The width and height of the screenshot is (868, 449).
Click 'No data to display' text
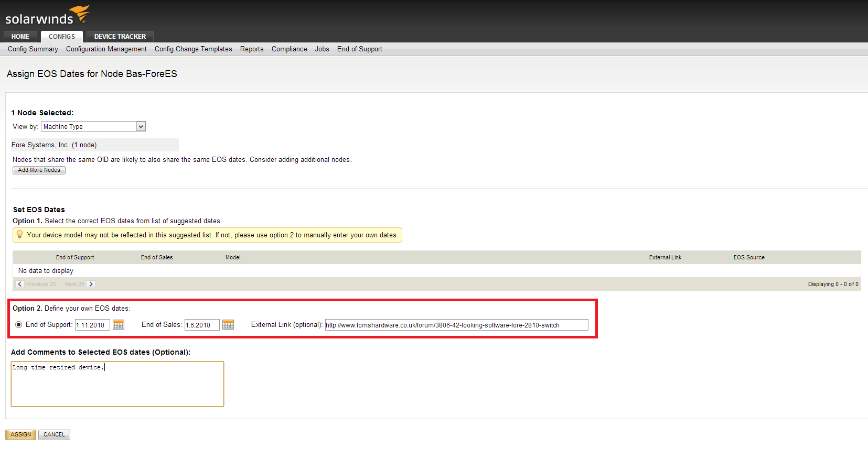tap(46, 271)
